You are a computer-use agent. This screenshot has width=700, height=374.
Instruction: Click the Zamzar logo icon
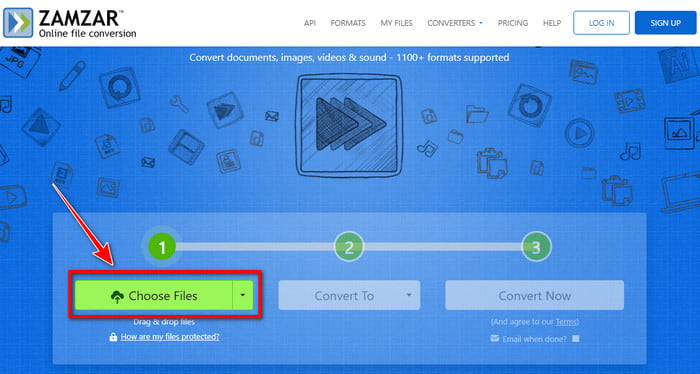point(18,23)
